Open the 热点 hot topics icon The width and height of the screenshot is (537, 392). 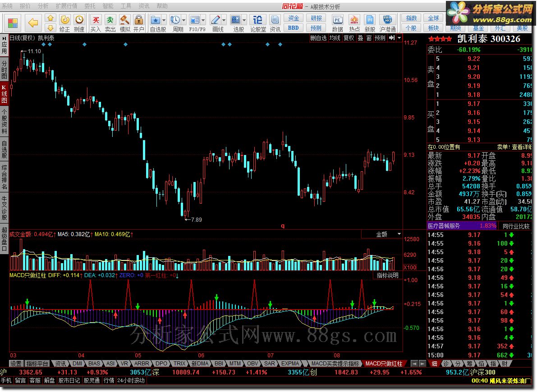click(354, 23)
